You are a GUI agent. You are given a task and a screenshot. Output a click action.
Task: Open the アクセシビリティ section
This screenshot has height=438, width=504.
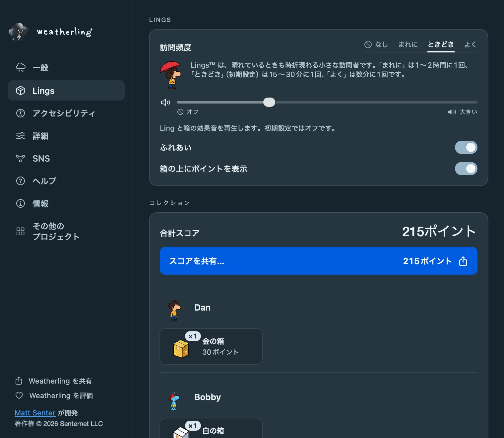(x=66, y=113)
